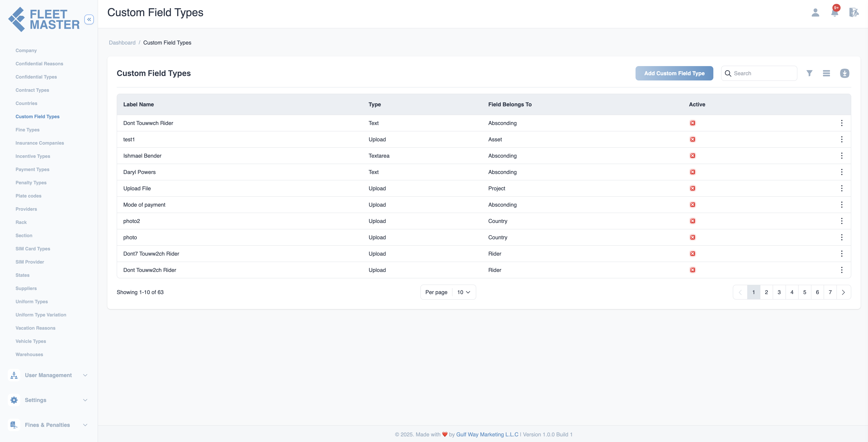
Task: Sort by the Field Belongs To header
Action: [510, 104]
